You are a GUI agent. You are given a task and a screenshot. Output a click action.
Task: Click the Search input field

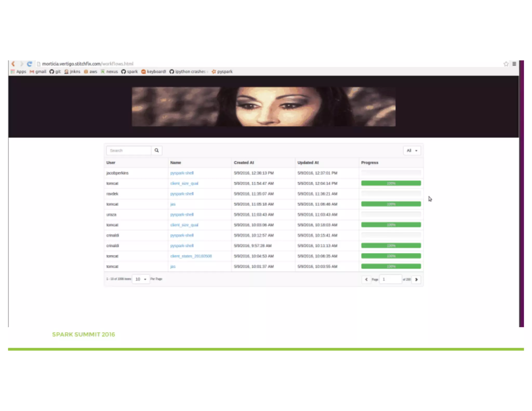coord(129,150)
